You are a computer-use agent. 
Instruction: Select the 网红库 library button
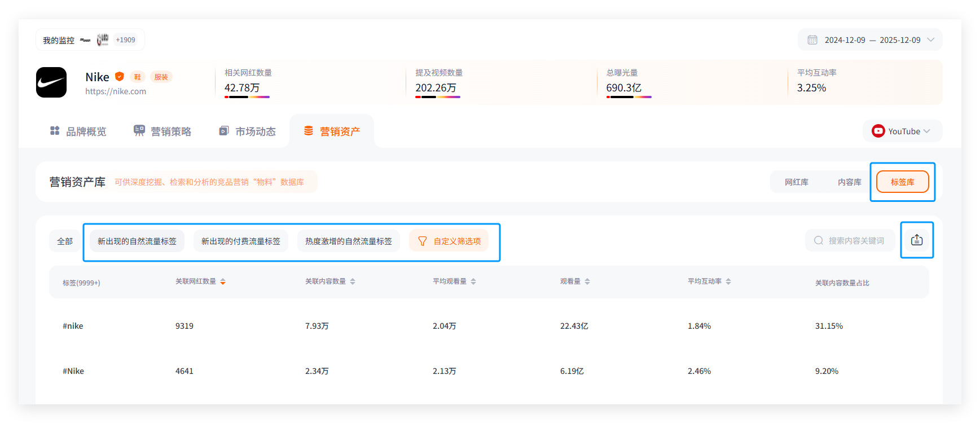pos(796,182)
